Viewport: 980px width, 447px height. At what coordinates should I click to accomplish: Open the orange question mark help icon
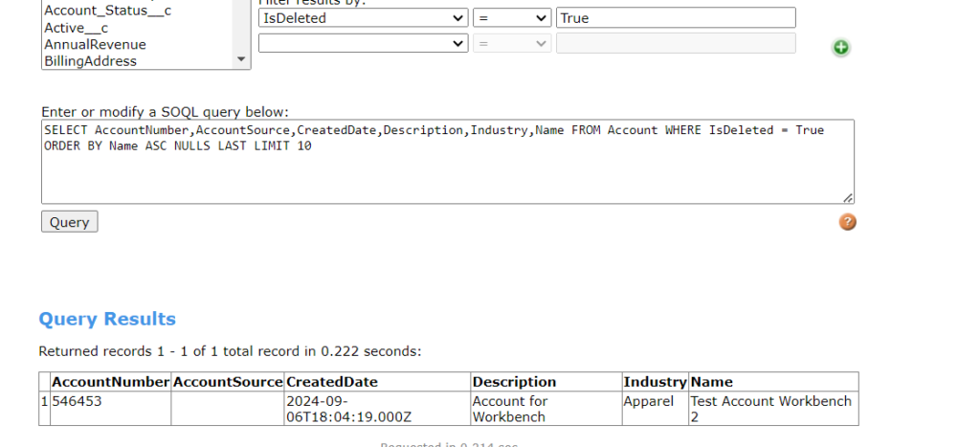[x=848, y=222]
